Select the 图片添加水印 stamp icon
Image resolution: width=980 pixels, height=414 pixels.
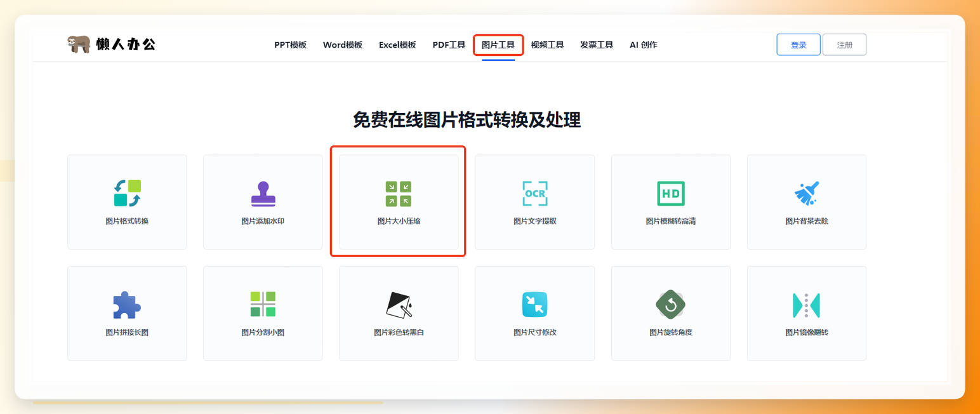pos(263,193)
